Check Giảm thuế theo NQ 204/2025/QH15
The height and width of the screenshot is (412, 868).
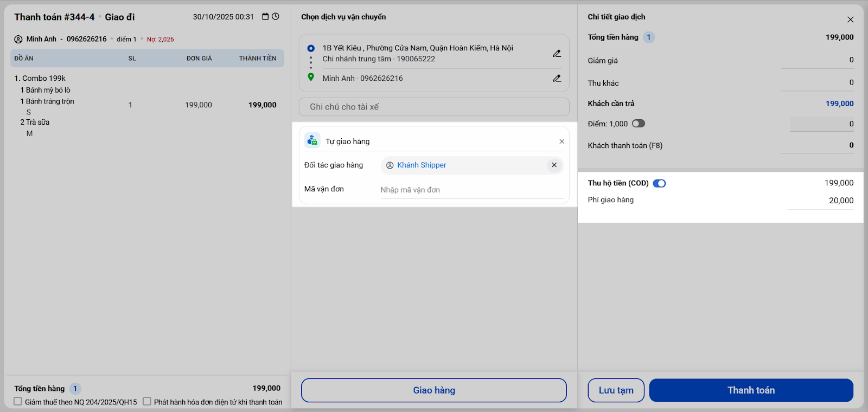click(18, 402)
